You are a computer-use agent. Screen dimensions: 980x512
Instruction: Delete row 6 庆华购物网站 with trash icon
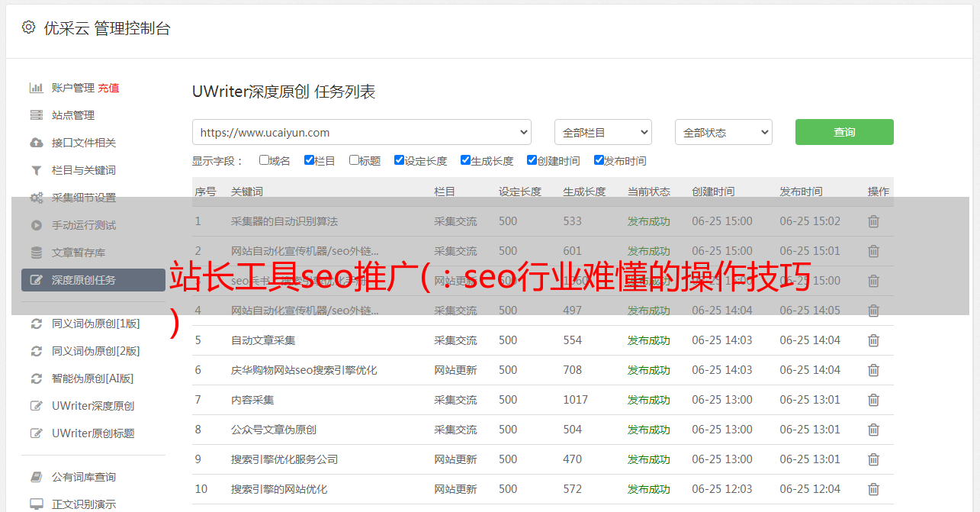[874, 370]
